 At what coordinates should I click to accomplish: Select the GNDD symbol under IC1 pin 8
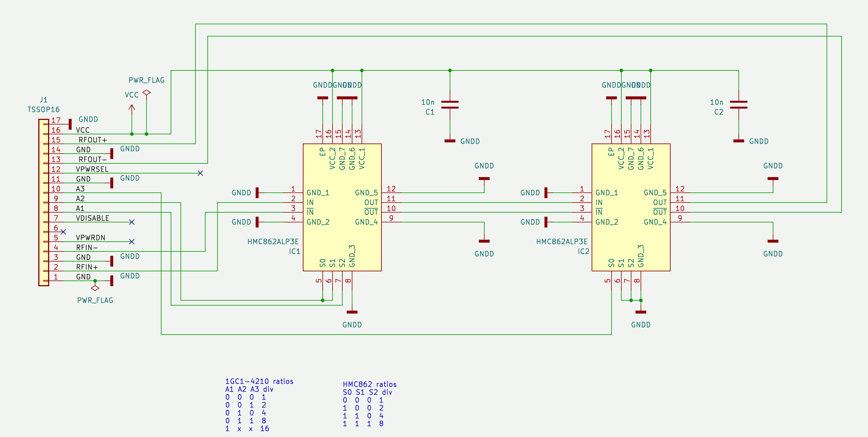click(352, 312)
